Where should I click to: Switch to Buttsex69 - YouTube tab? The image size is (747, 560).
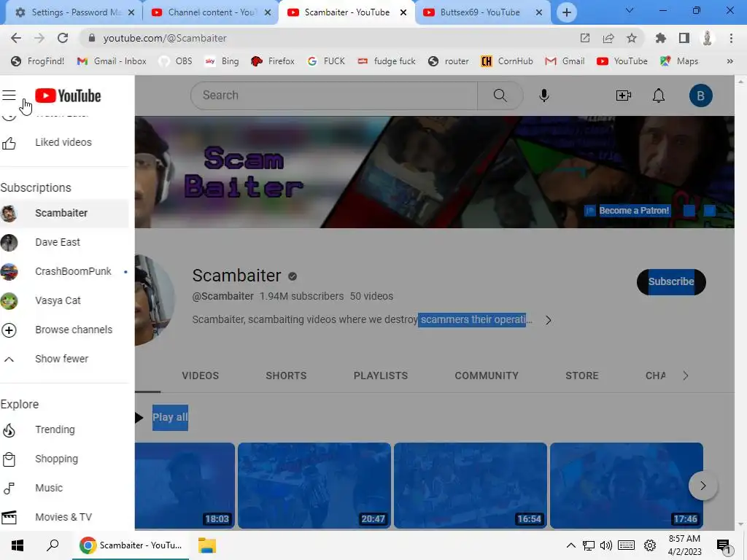coord(483,12)
